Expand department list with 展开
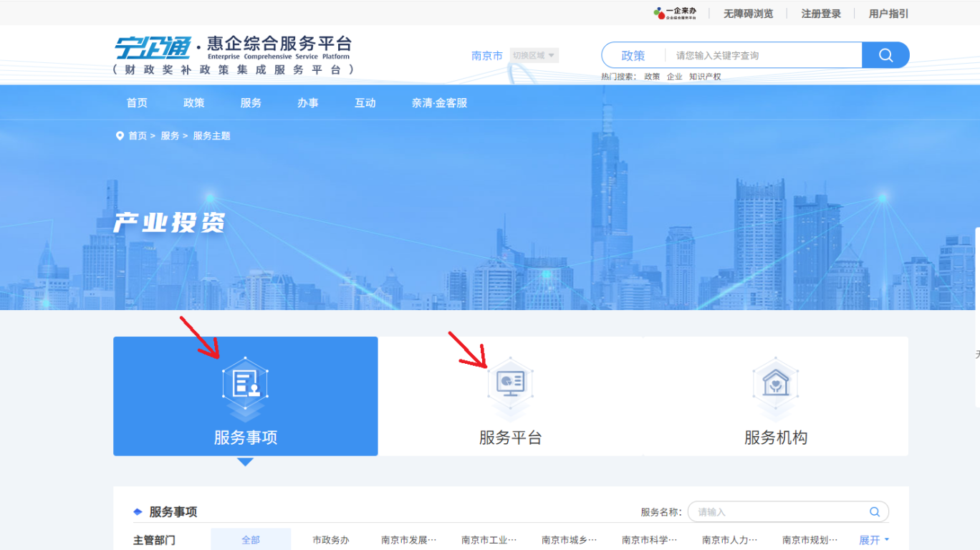 [x=873, y=540]
